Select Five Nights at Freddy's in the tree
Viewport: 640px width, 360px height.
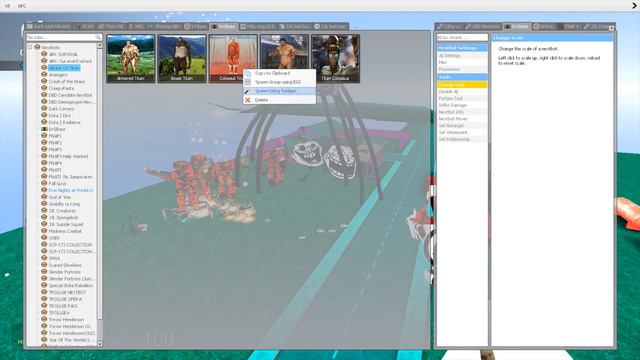(x=71, y=191)
